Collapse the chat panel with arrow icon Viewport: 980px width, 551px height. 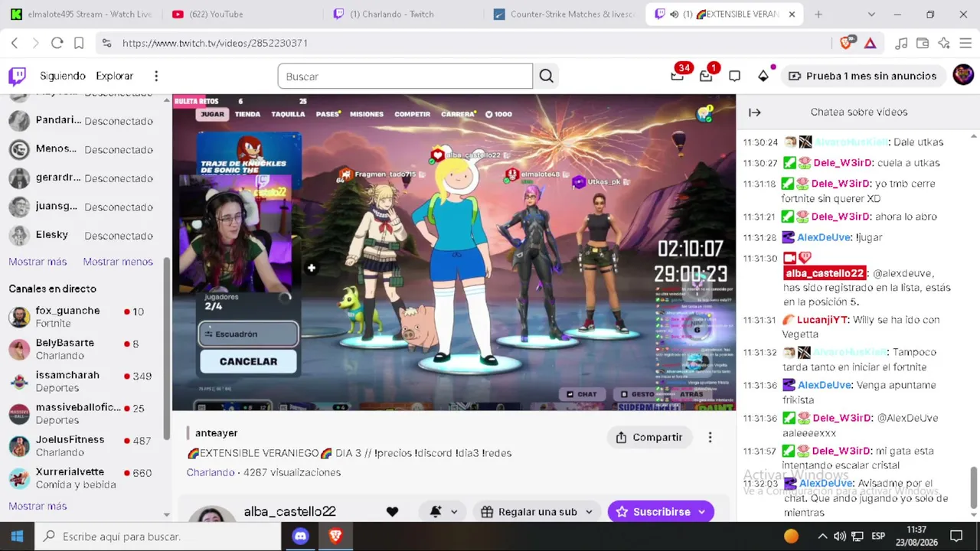[x=755, y=112]
